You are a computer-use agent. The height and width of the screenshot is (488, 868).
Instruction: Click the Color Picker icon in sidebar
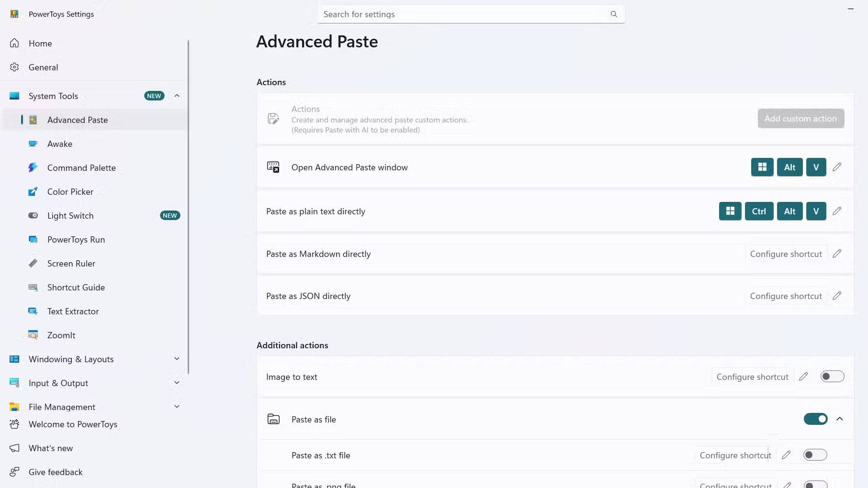point(33,192)
